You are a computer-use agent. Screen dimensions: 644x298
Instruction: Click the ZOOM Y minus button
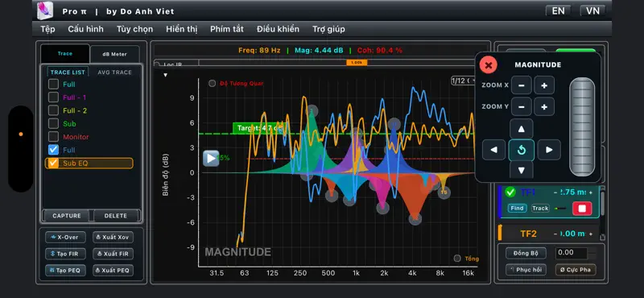coord(522,106)
